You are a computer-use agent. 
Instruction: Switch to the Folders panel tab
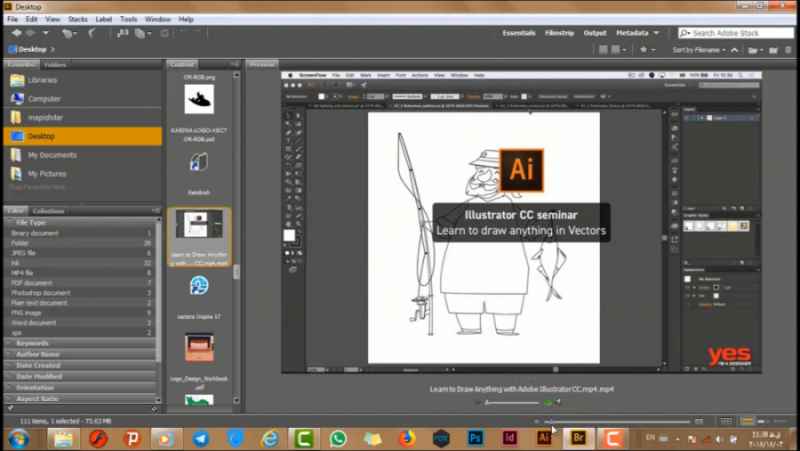(55, 65)
